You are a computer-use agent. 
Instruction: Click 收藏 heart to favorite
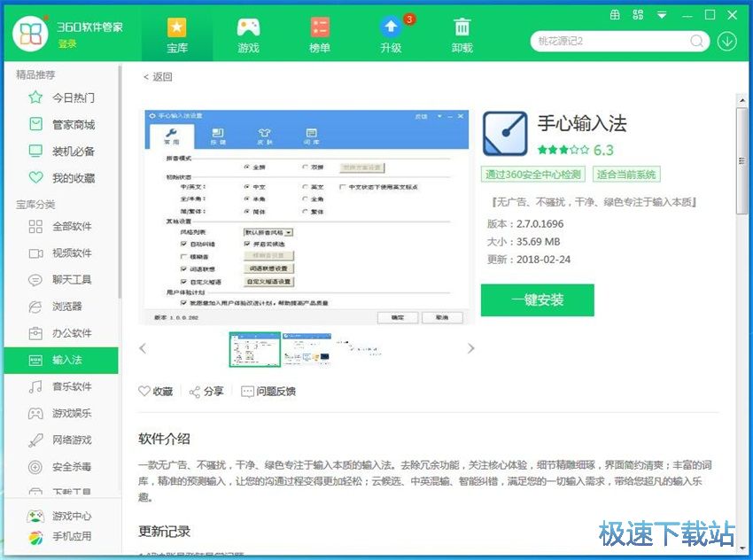pyautogui.click(x=156, y=392)
